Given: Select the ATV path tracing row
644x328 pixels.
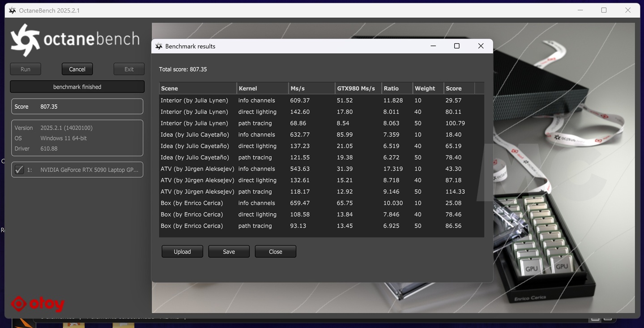Looking at the screenshot, I should [321, 191].
